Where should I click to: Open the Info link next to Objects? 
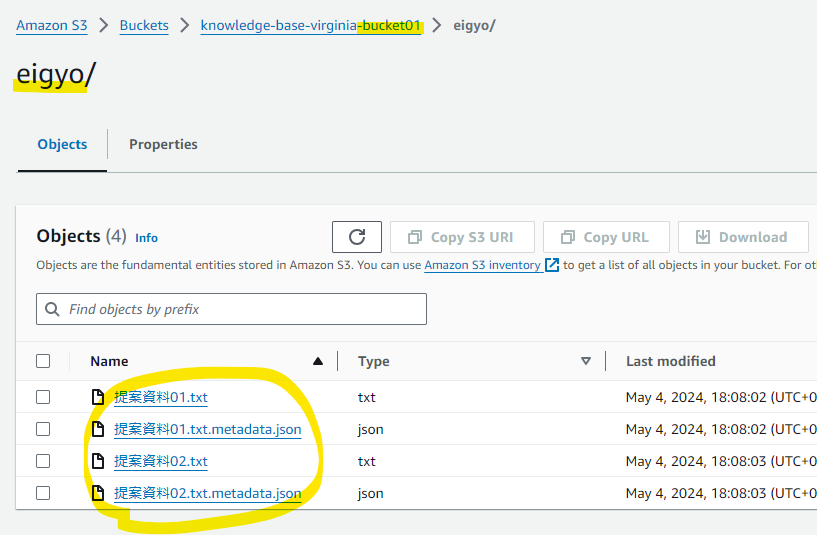coord(146,238)
